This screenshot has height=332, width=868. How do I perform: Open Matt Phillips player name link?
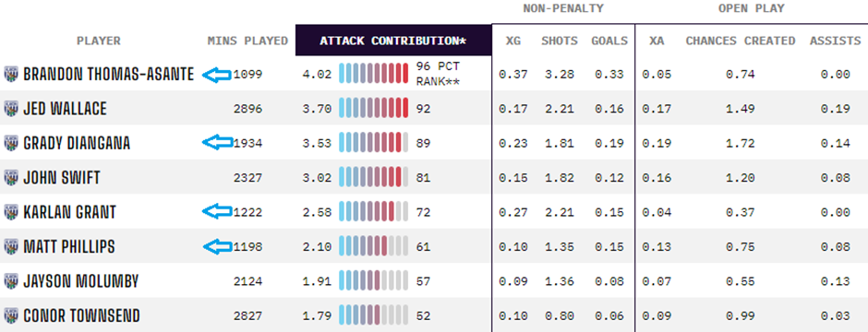pos(69,246)
